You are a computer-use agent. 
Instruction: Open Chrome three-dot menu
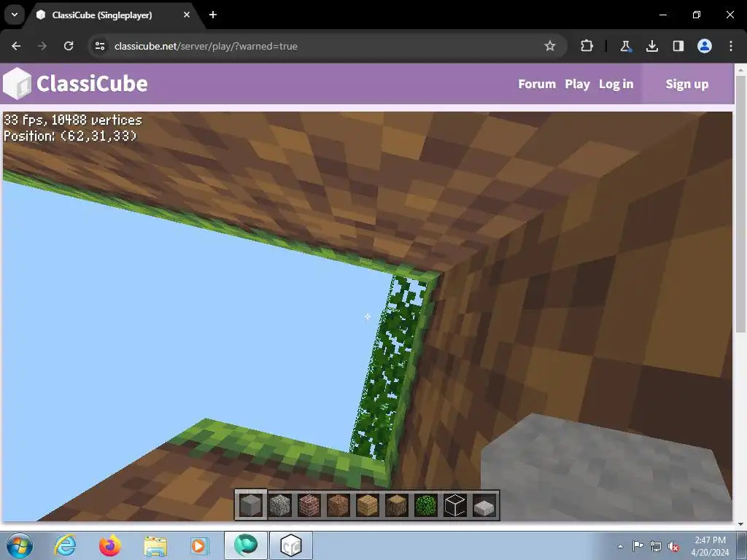(731, 46)
